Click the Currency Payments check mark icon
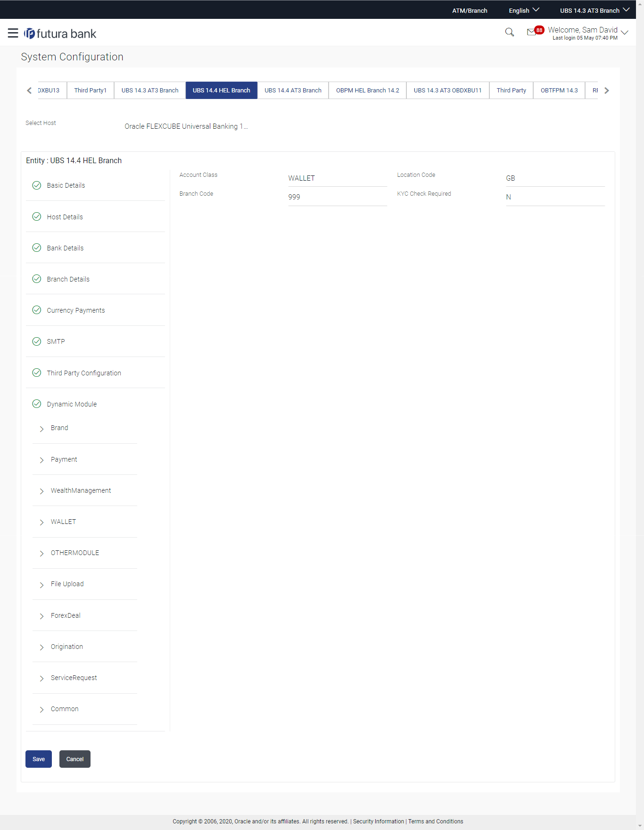This screenshot has width=644, height=830. (37, 310)
